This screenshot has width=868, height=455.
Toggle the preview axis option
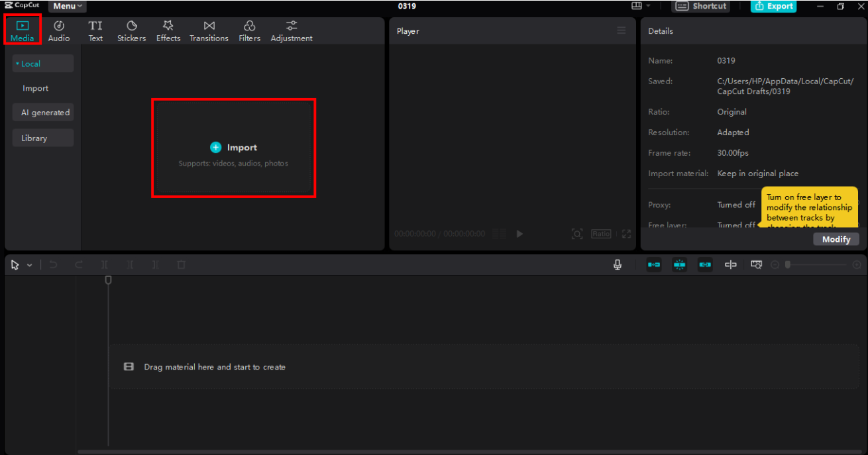coord(730,265)
